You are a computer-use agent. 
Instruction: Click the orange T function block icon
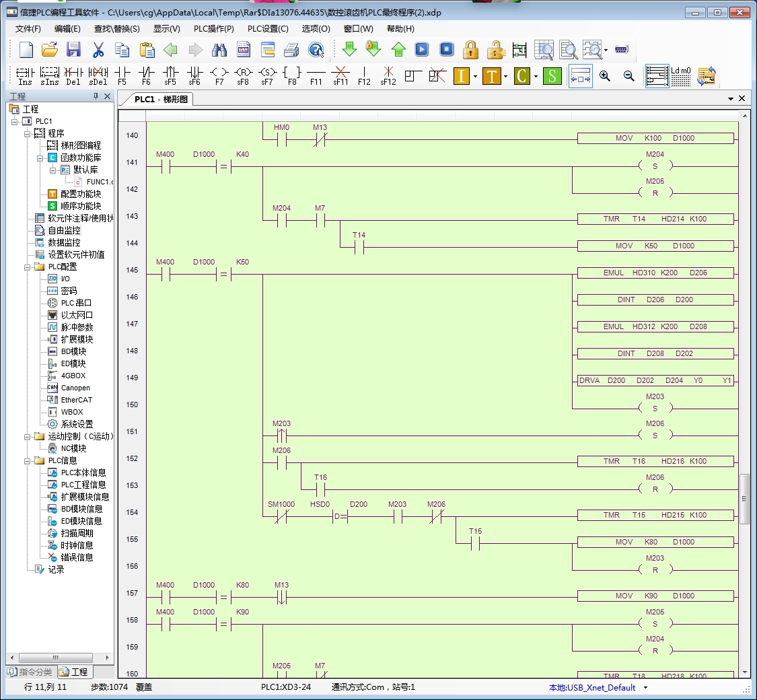(491, 76)
